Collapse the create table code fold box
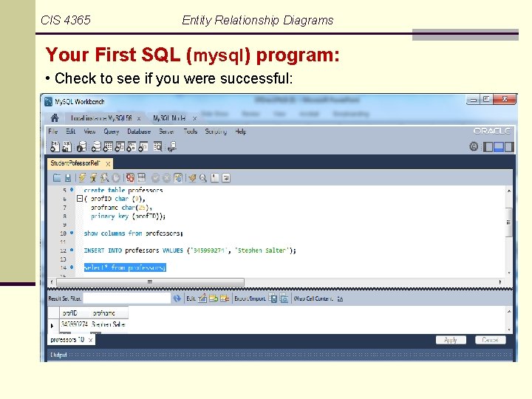 [80, 199]
